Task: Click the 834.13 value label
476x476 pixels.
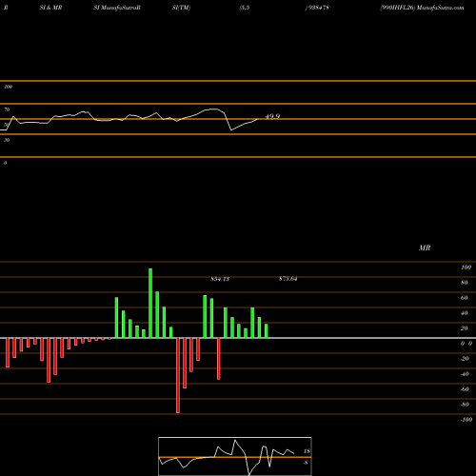Action: pyautogui.click(x=220, y=279)
